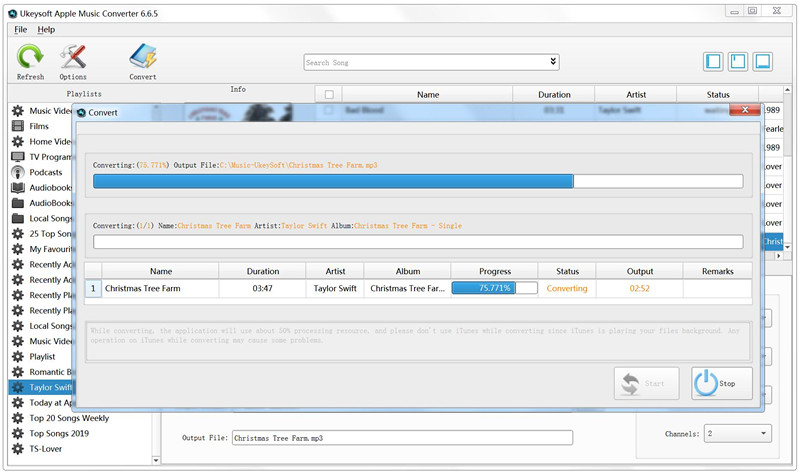The image size is (800, 474).
Task: Open the Channels dropdown
Action: tap(737, 433)
